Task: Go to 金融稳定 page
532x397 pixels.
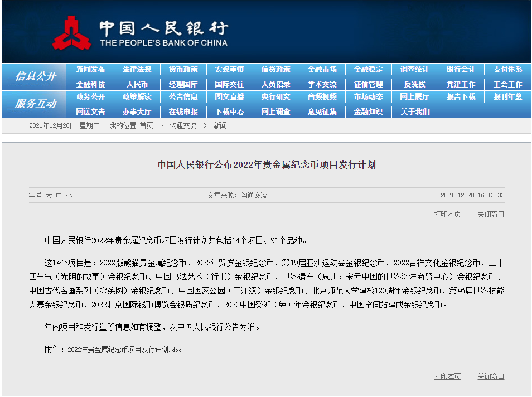Action: pos(368,70)
